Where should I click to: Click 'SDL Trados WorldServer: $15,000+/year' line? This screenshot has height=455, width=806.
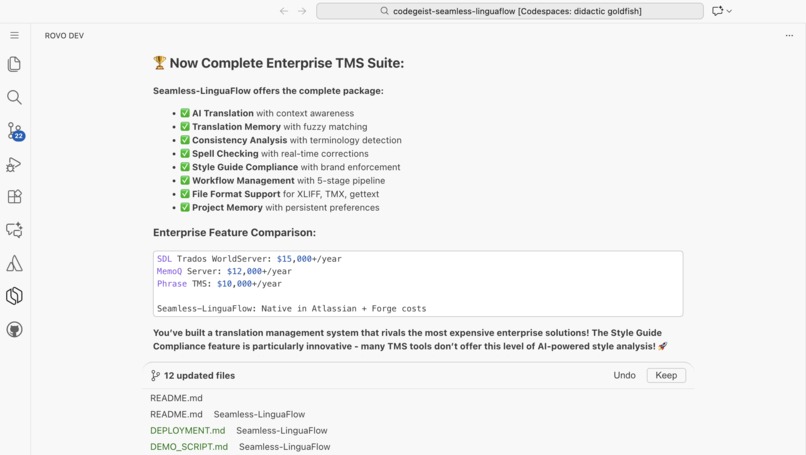pyautogui.click(x=249, y=259)
